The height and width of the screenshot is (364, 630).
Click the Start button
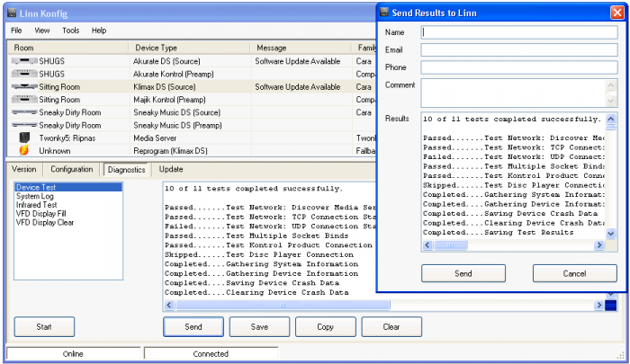44,326
